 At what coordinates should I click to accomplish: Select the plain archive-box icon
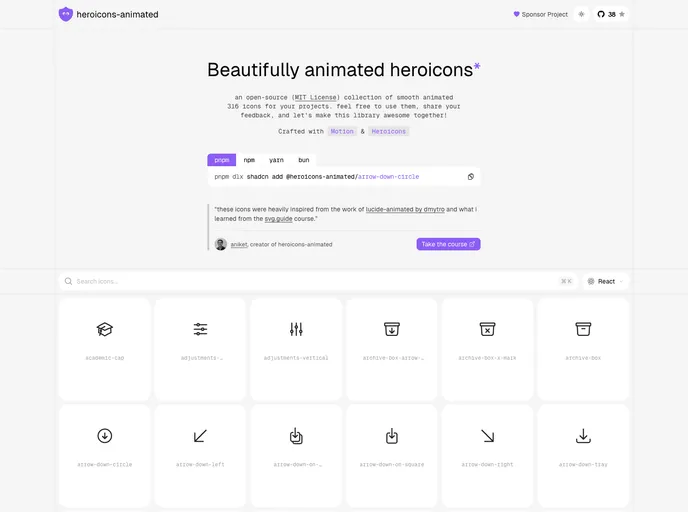583,329
